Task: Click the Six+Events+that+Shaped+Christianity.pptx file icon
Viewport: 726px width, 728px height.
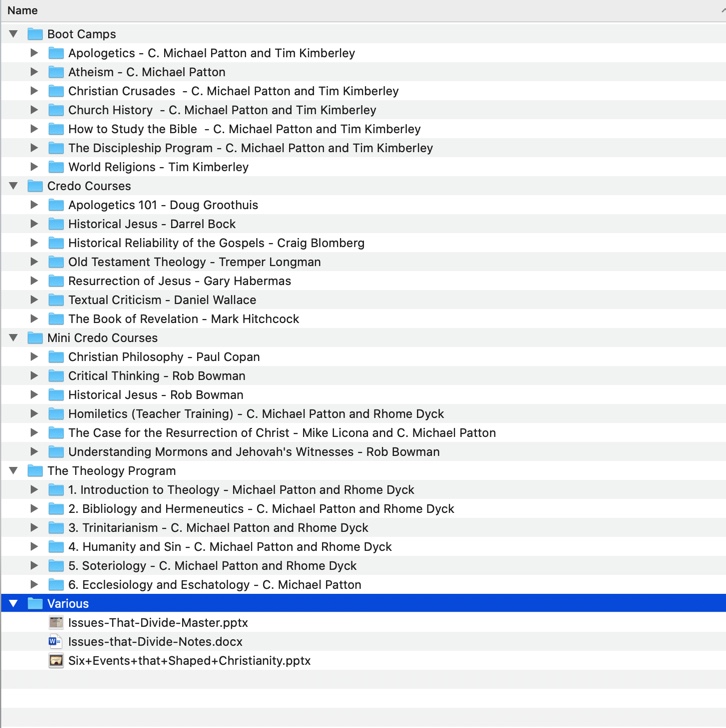Action: [56, 660]
